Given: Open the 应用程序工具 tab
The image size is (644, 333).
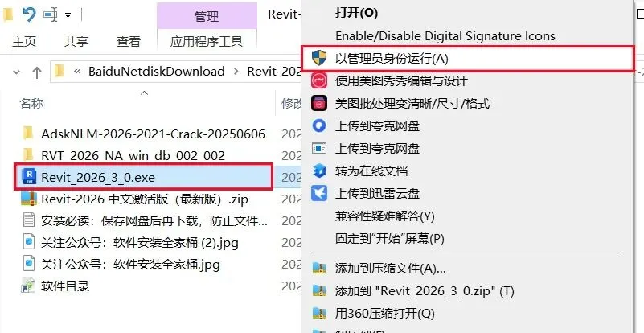Looking at the screenshot, I should click(x=207, y=42).
